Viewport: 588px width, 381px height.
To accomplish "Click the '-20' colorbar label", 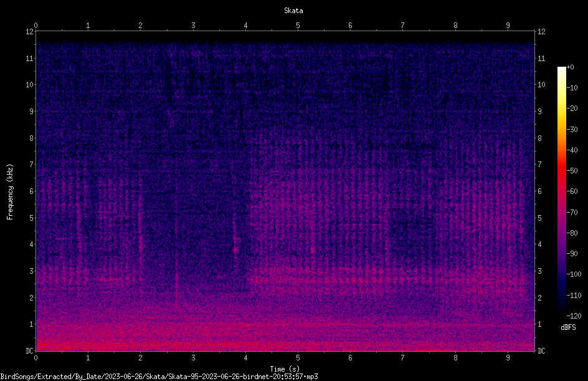I will click(x=572, y=109).
